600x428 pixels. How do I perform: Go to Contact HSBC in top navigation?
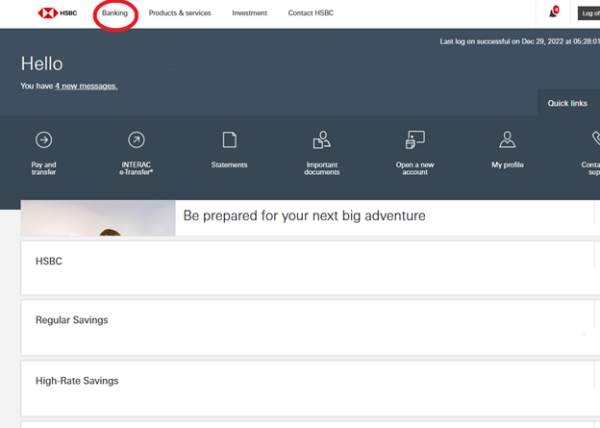(310, 13)
